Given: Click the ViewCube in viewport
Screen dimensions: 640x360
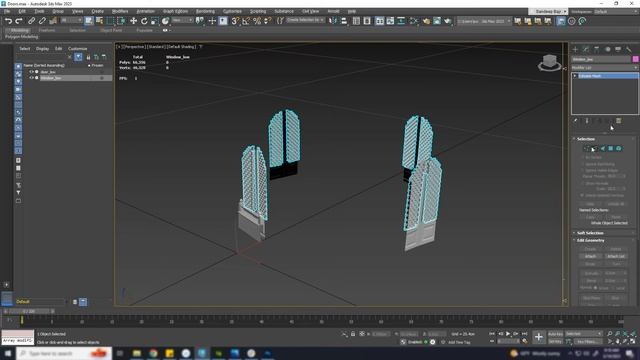Looking at the screenshot, I should point(549,62).
